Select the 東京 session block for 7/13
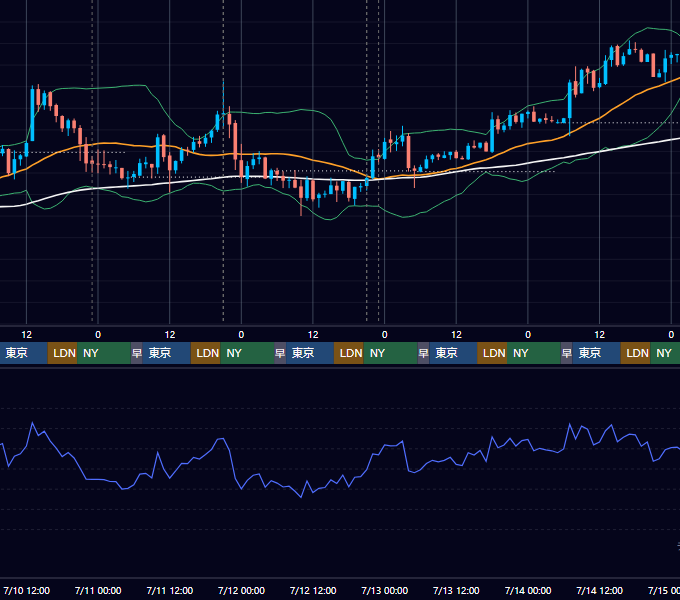Viewport: 680px width, 600px height. coord(453,353)
